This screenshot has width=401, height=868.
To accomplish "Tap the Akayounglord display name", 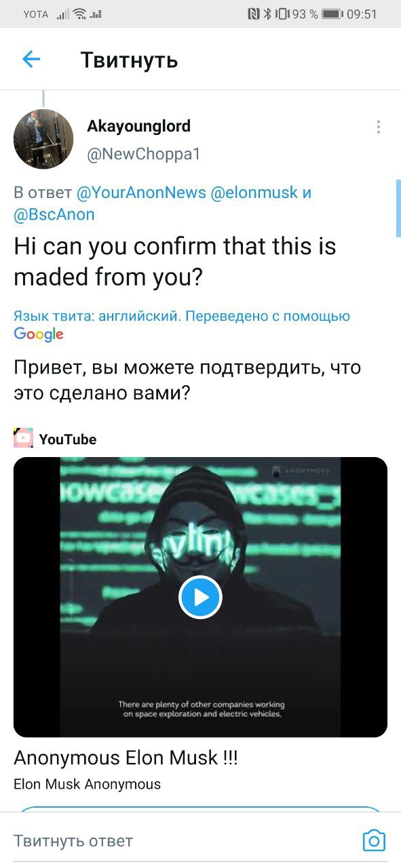I will pyautogui.click(x=138, y=126).
